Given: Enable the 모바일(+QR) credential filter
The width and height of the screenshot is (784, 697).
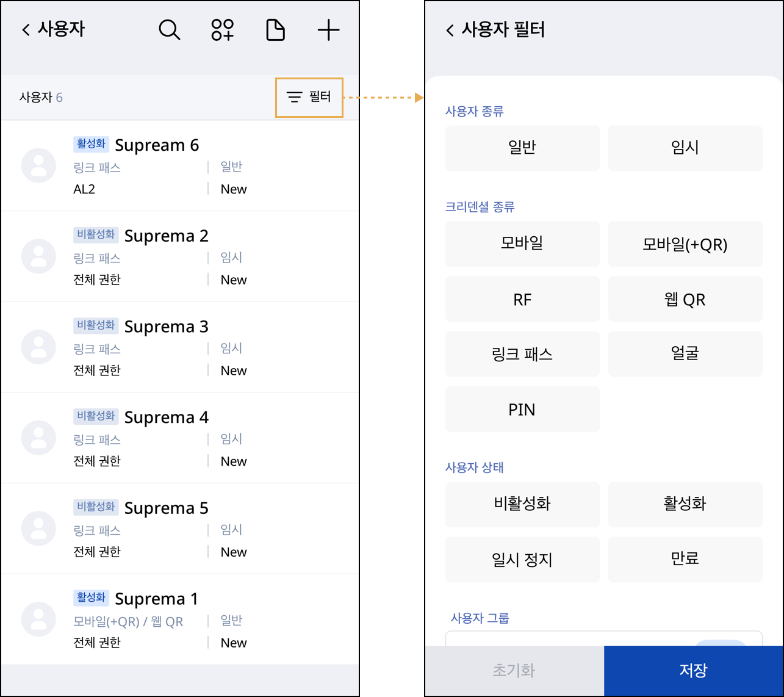Looking at the screenshot, I should coord(685,244).
